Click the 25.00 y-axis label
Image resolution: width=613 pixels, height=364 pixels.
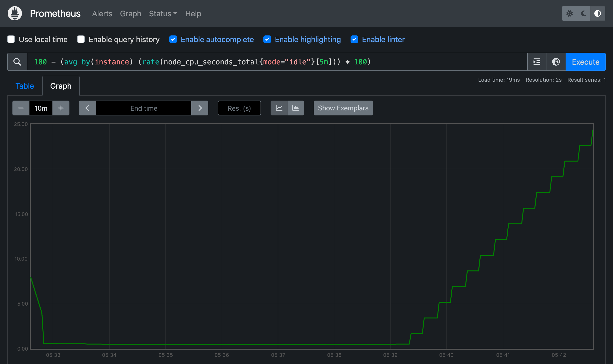tap(21, 124)
